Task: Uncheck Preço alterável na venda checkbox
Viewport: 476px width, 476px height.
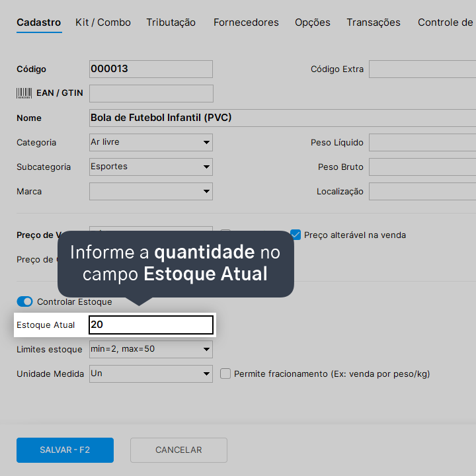Action: click(x=296, y=235)
